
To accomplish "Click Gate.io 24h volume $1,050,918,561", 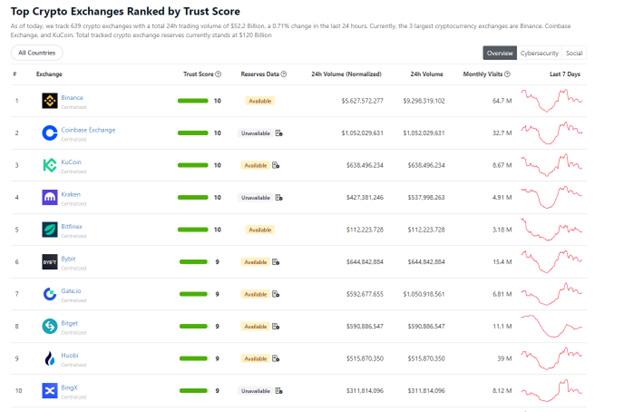I will tap(424, 294).
